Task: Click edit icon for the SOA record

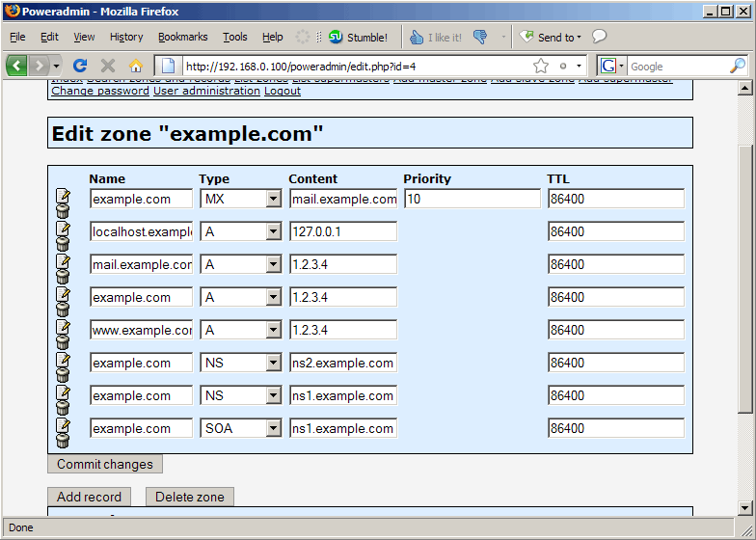Action: (64, 424)
